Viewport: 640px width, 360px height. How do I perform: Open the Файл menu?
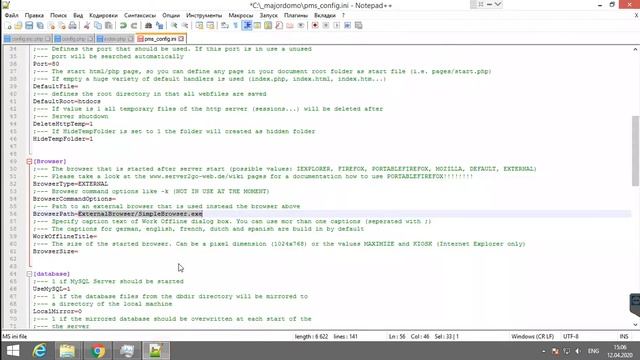click(11, 15)
